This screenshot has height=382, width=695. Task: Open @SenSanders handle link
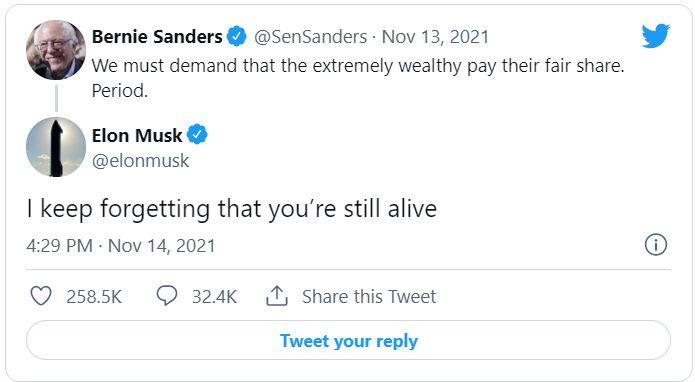pos(310,37)
